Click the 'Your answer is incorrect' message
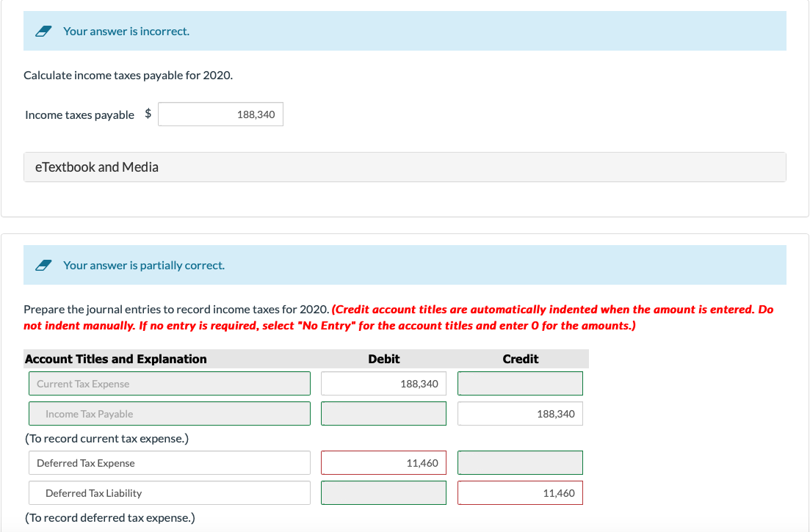 coord(123,31)
